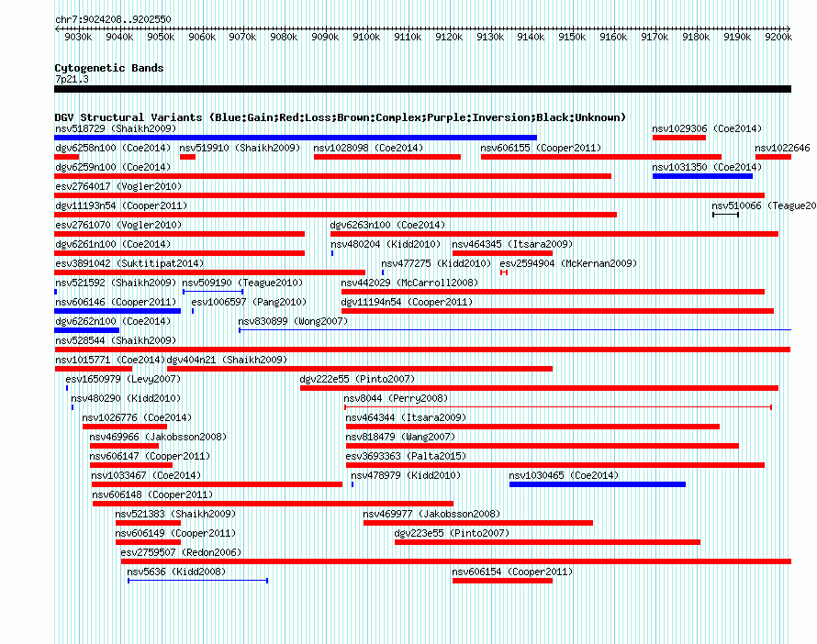Image resolution: width=817 pixels, height=644 pixels.
Task: Open nsv478979 (Kidd2010) variant
Action: coord(406,475)
